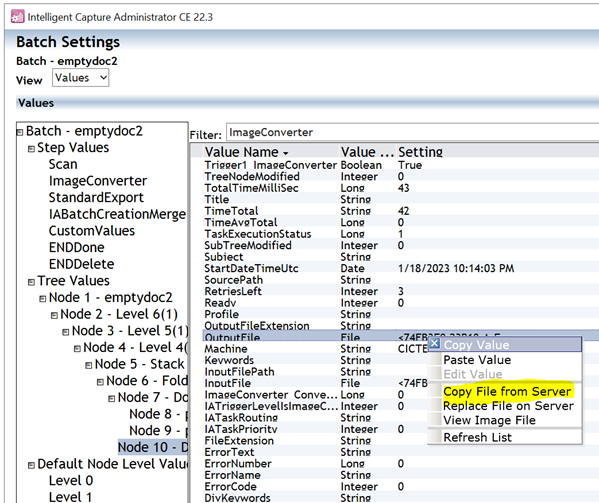Select IABatchCreationMerge step
Screen dimensions: 599x503
117,214
